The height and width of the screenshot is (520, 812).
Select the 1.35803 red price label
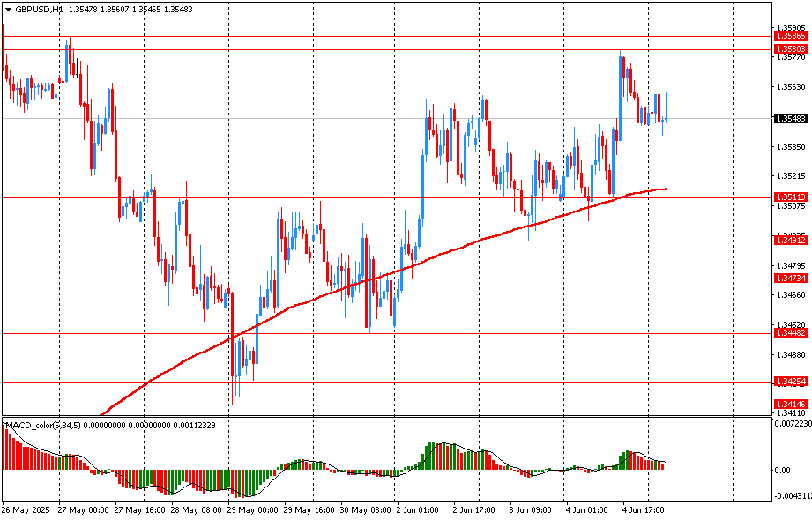tap(789, 48)
